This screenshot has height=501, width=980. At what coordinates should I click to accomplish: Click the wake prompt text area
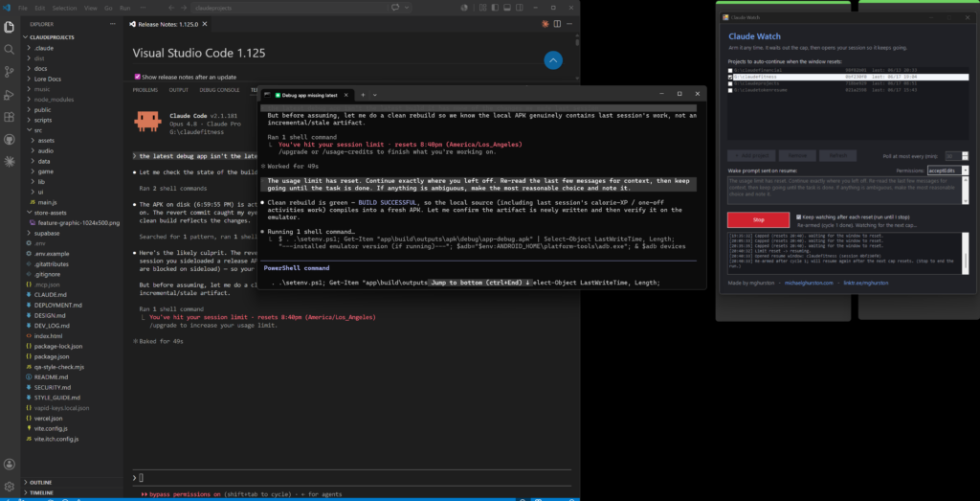844,190
